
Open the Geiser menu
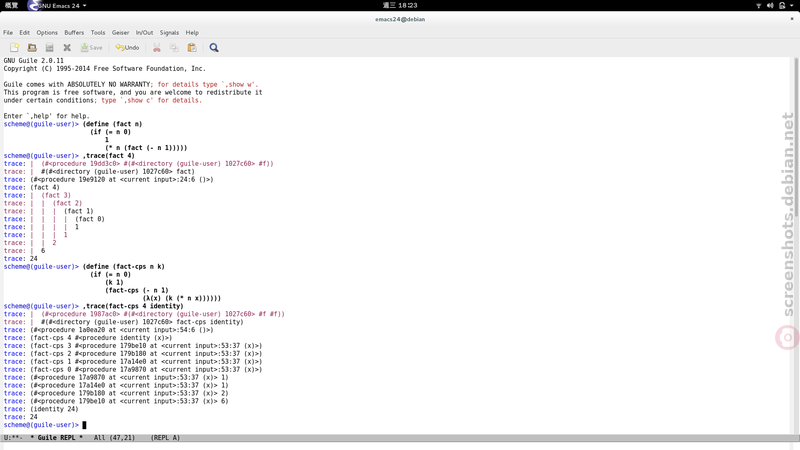tap(120, 33)
